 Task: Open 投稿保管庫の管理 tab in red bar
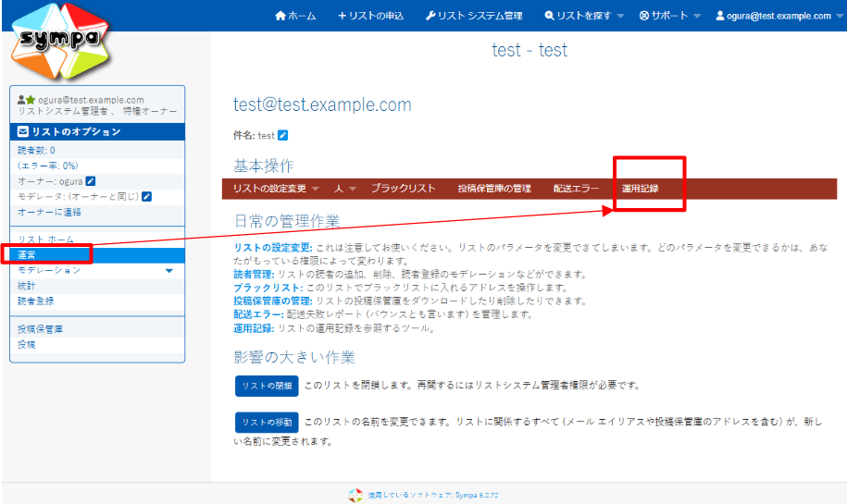494,189
